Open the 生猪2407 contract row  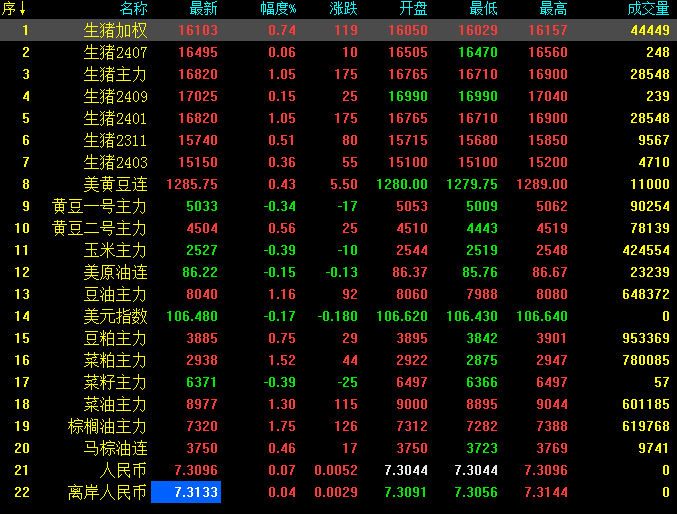point(115,52)
